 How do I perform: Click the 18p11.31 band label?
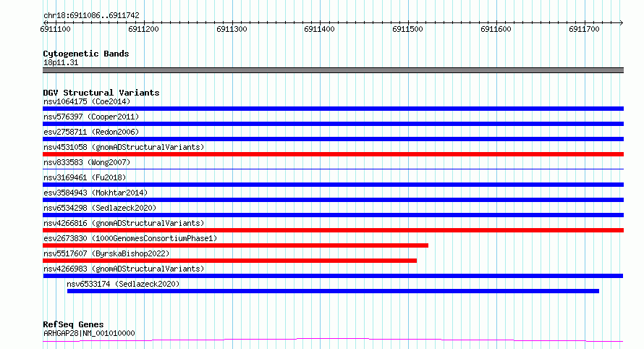point(61,62)
